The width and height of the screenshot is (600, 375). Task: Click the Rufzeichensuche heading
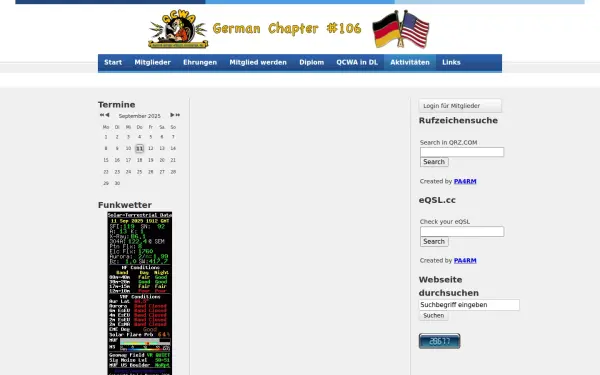point(458,121)
